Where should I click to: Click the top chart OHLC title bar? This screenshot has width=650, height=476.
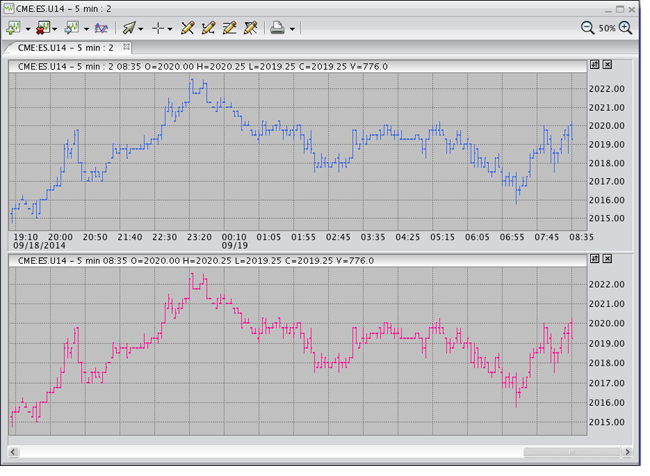(x=298, y=66)
